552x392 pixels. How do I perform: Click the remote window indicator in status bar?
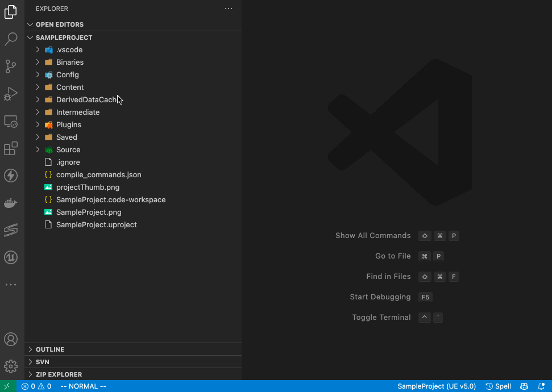(x=8, y=386)
